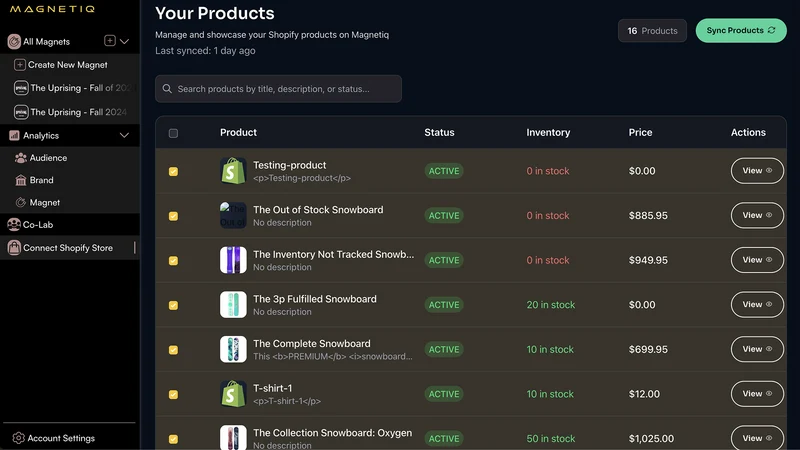Viewport: 800px width, 450px height.
Task: Click the plus icon next to Create New Magnet
Action: (20, 65)
